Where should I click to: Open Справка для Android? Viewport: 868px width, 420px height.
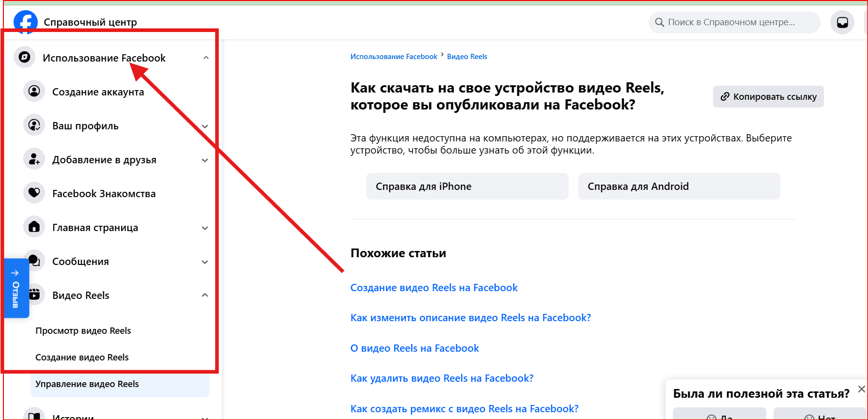[x=679, y=187]
